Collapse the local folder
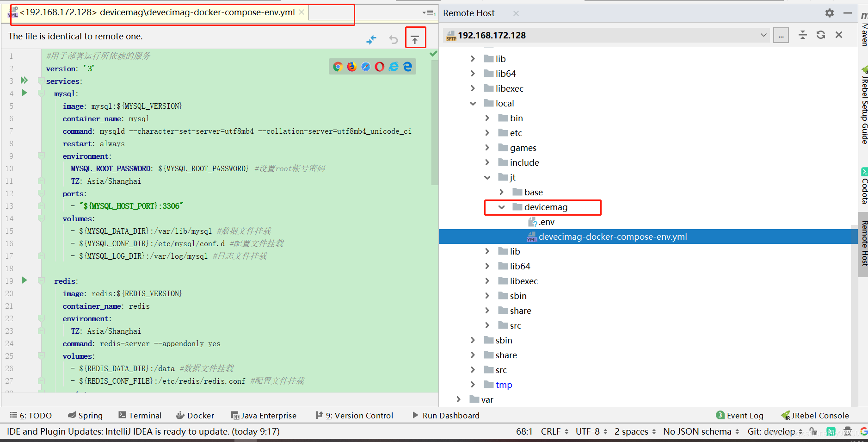The image size is (868, 442). [473, 103]
